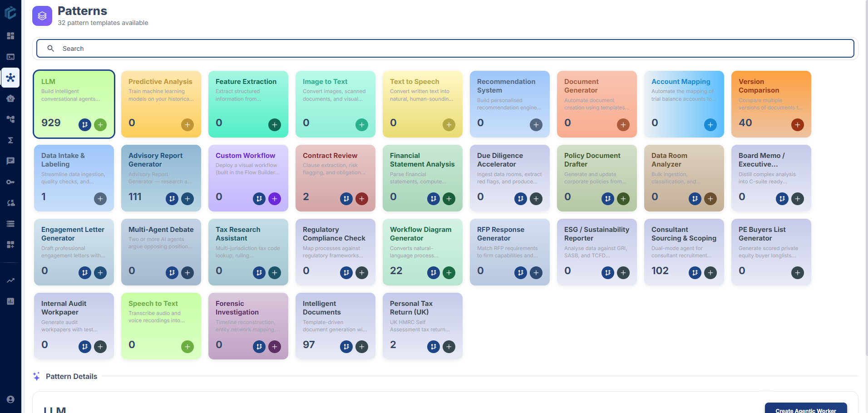Click the magnifier icon in the search bar
Screen dimensions: 868x413
(x=51, y=49)
